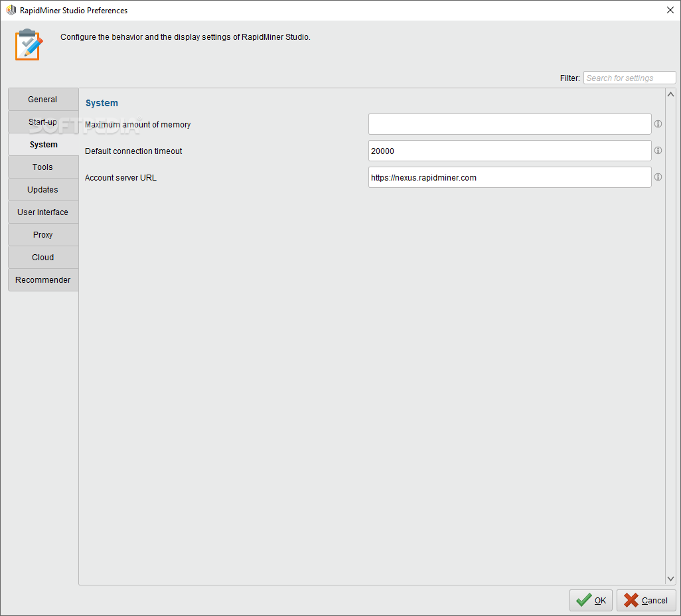681x616 pixels.
Task: Click the Maximum amount of memory field
Action: point(510,124)
